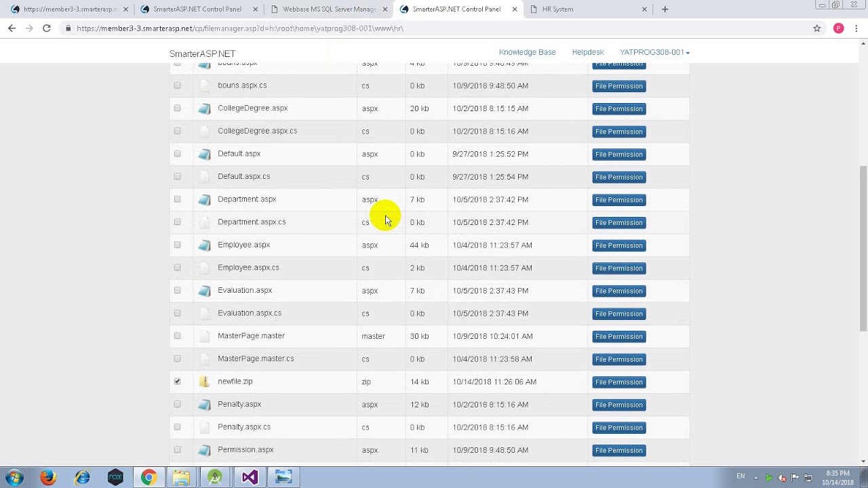
Task: Click the CollegeDegree.aspx file icon
Action: pyautogui.click(x=204, y=108)
